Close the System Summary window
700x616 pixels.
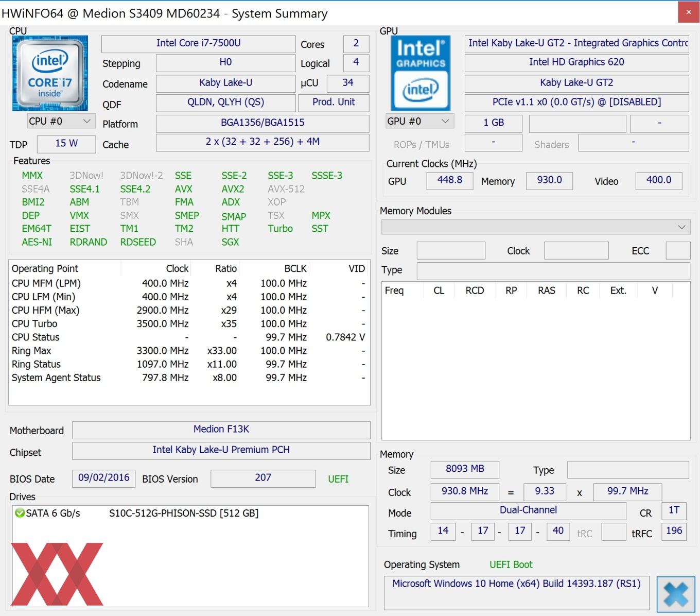688,12
